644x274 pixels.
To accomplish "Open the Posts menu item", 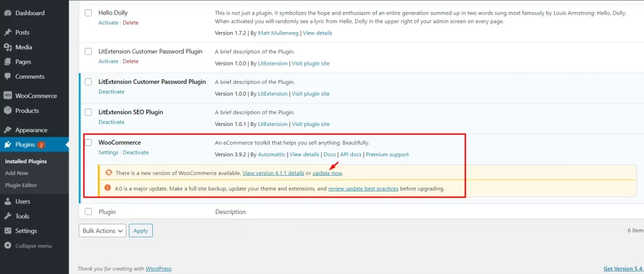I will [x=22, y=32].
